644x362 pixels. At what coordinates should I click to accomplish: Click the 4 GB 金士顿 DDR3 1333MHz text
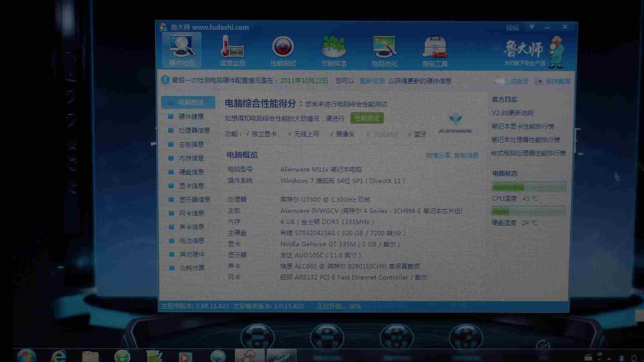click(x=327, y=222)
